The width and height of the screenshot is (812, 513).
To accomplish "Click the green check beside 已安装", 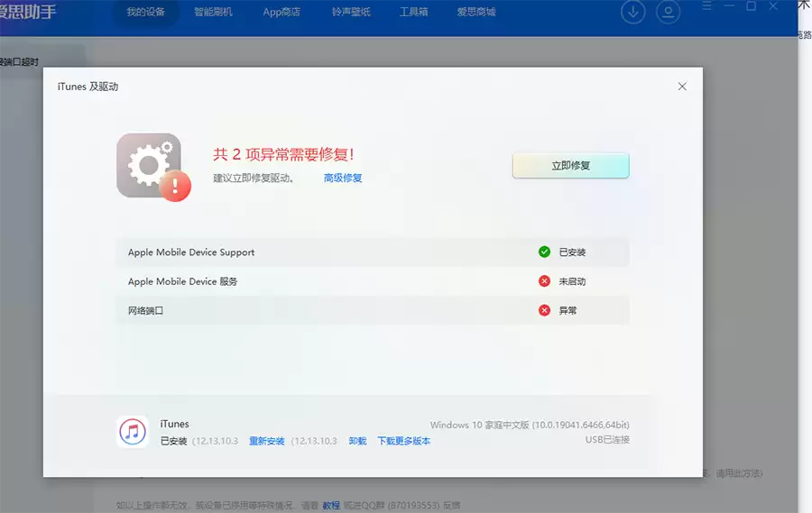I will (x=544, y=252).
